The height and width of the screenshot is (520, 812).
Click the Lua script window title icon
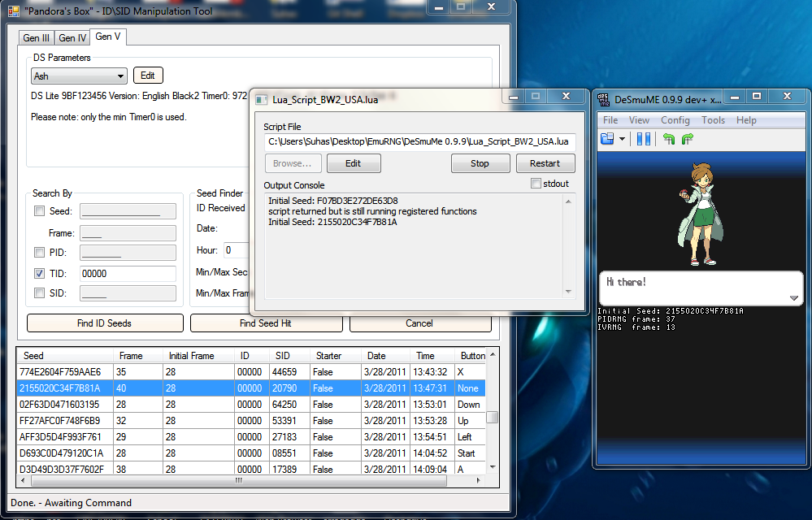click(x=262, y=99)
